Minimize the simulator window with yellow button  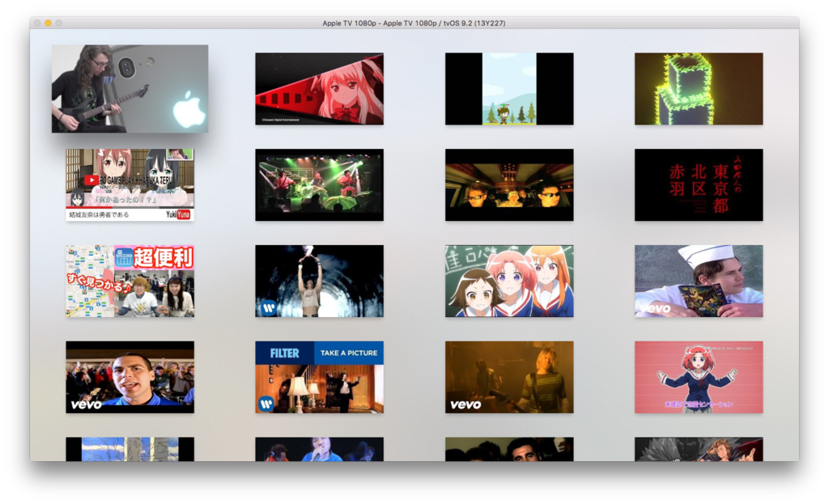[48, 23]
